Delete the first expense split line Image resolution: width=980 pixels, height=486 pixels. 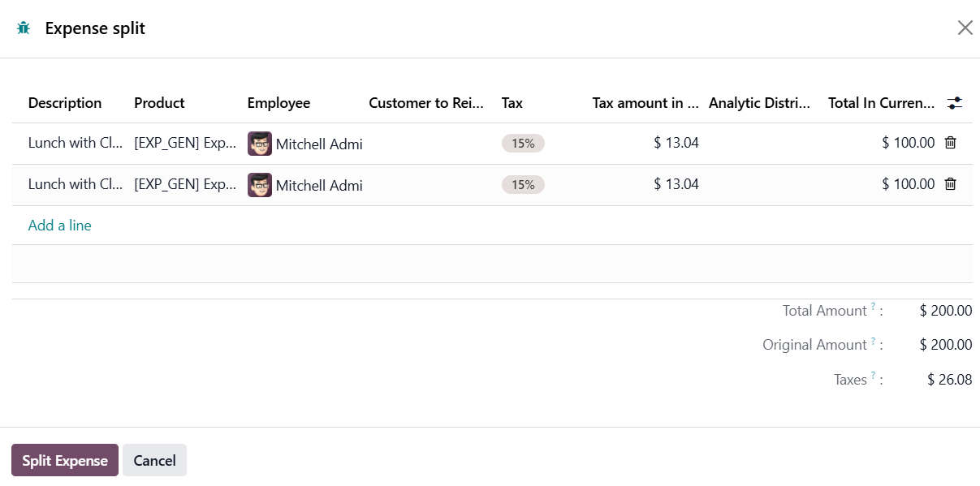[x=950, y=143]
